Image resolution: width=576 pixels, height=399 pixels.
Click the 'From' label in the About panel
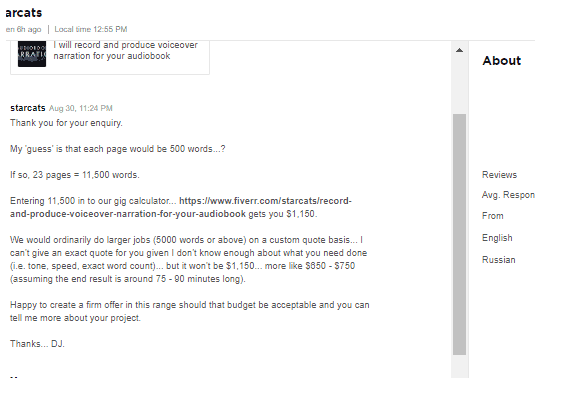[493, 216]
